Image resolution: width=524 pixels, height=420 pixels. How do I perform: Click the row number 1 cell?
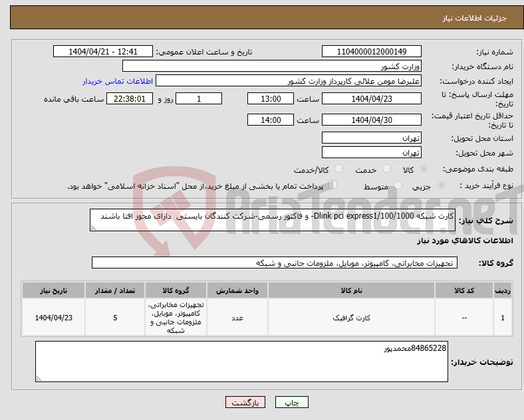click(503, 317)
